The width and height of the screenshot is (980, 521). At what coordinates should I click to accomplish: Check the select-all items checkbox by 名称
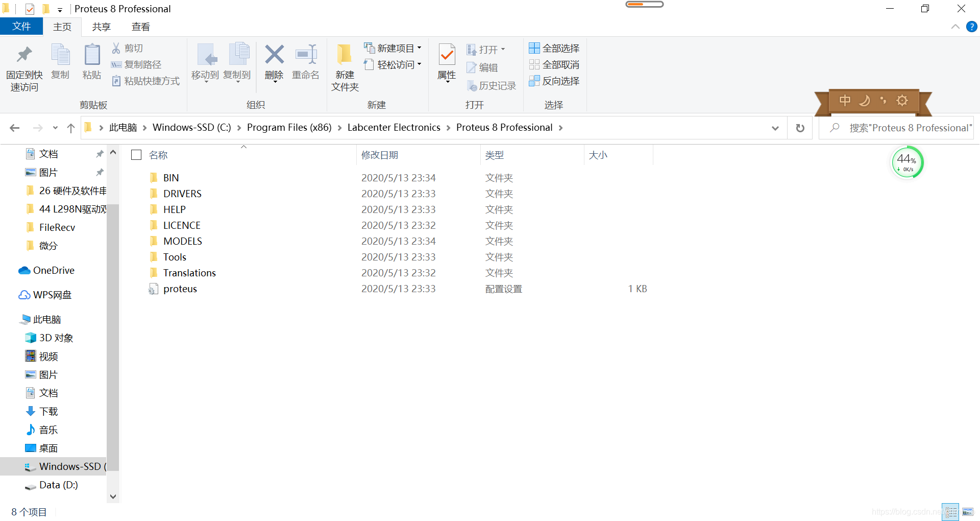136,155
